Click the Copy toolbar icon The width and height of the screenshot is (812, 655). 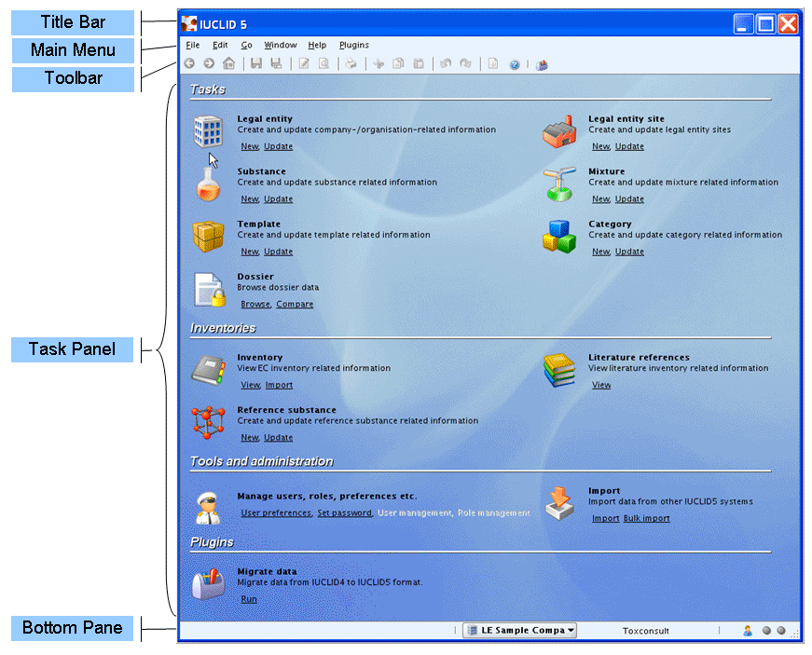coord(398,64)
